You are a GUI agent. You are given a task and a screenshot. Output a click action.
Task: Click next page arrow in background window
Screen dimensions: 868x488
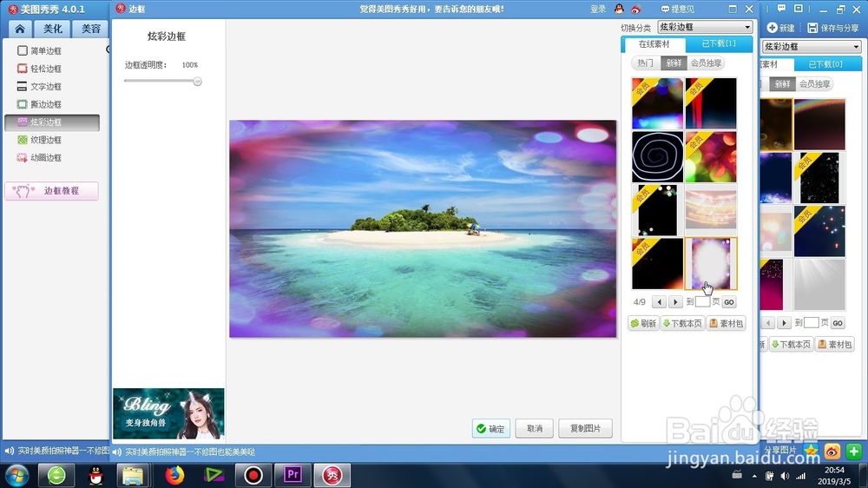784,323
